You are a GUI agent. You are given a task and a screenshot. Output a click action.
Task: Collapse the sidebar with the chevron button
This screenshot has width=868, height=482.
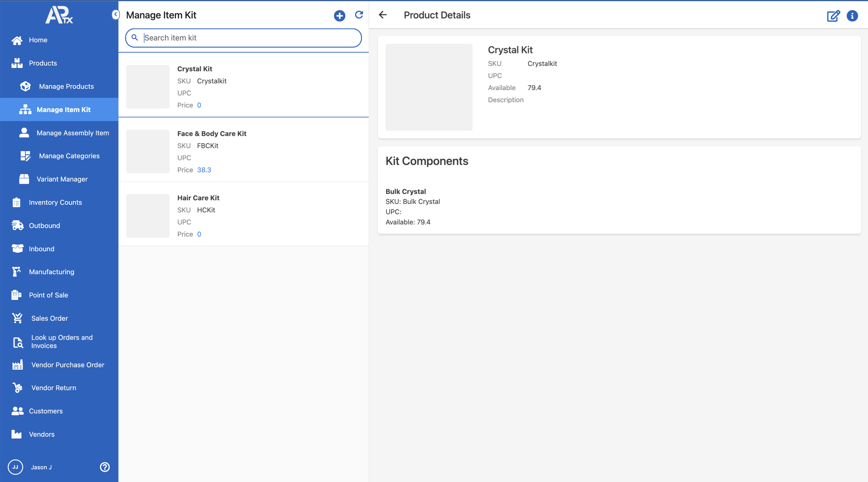[115, 14]
